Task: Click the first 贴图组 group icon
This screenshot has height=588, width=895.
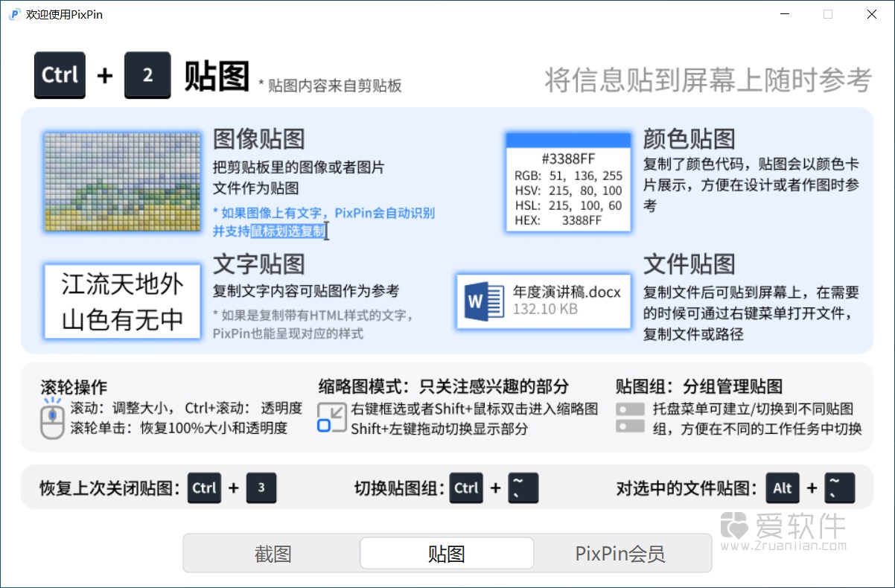Action: pyautogui.click(x=630, y=409)
